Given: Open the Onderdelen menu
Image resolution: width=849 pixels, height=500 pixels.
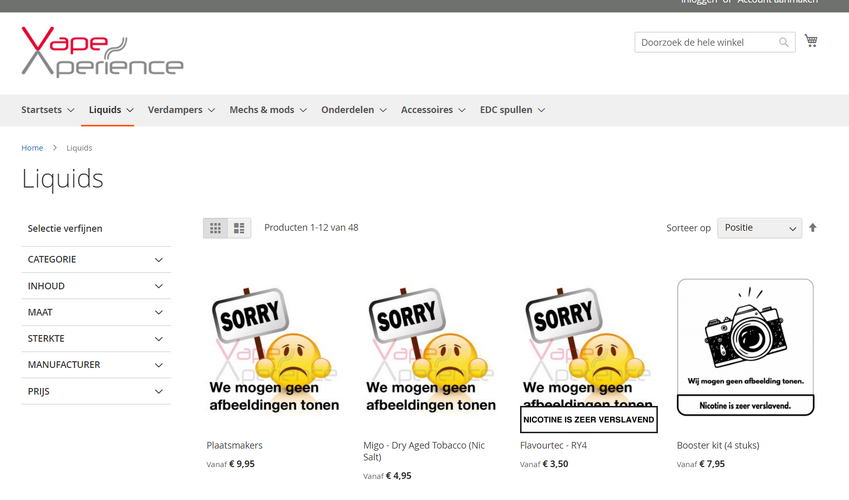Looking at the screenshot, I should (354, 110).
